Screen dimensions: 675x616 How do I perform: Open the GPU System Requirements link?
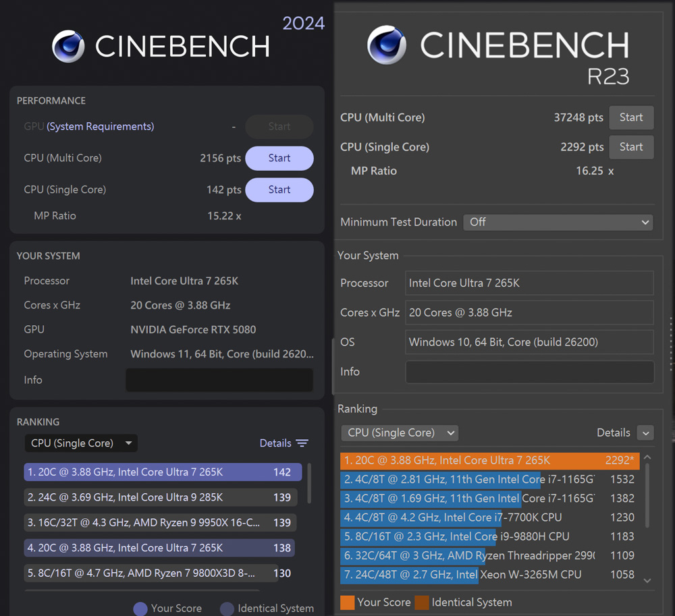[100, 127]
